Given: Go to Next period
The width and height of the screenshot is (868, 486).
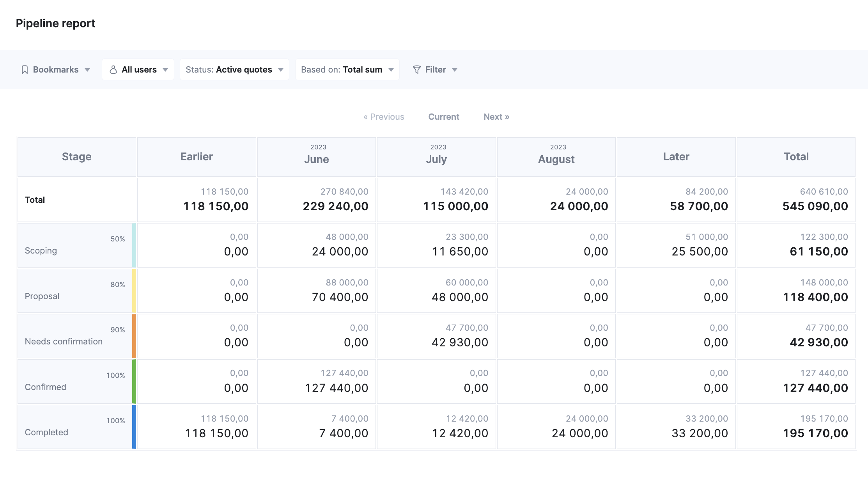Looking at the screenshot, I should 496,117.
